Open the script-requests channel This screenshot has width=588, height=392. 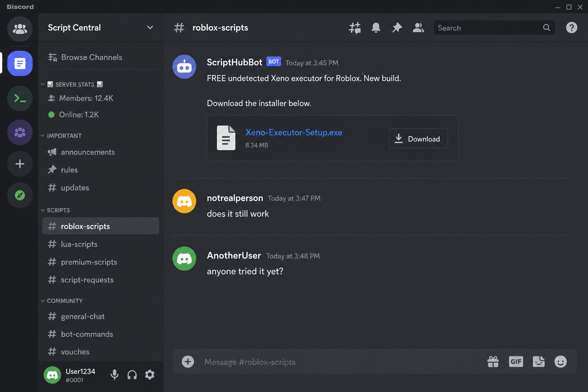click(101, 280)
